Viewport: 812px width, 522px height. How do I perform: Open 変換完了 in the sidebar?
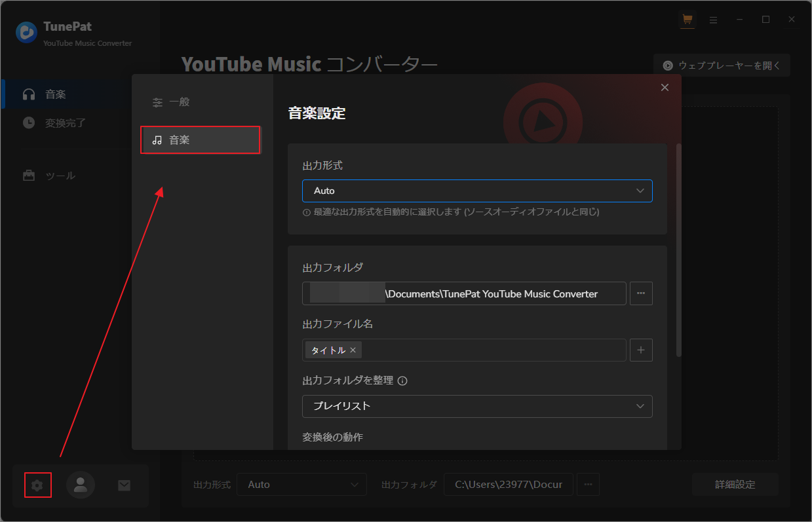point(66,122)
